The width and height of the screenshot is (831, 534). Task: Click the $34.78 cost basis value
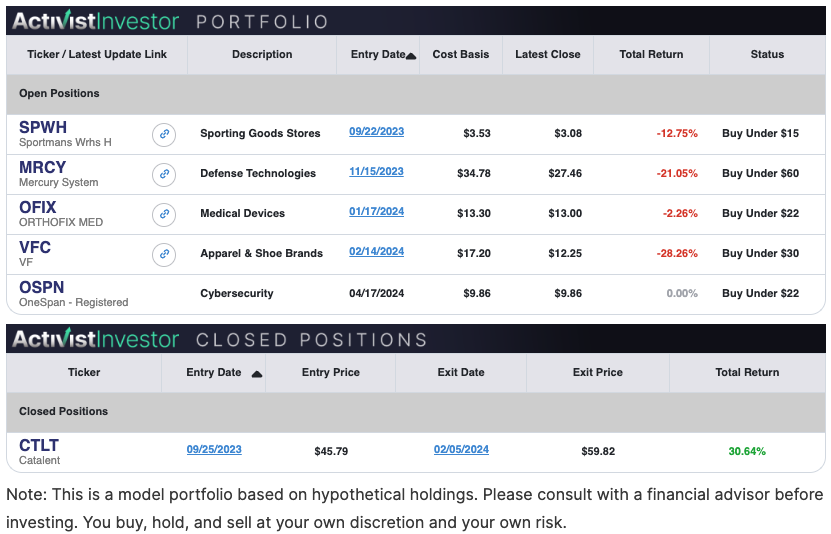coord(474,173)
